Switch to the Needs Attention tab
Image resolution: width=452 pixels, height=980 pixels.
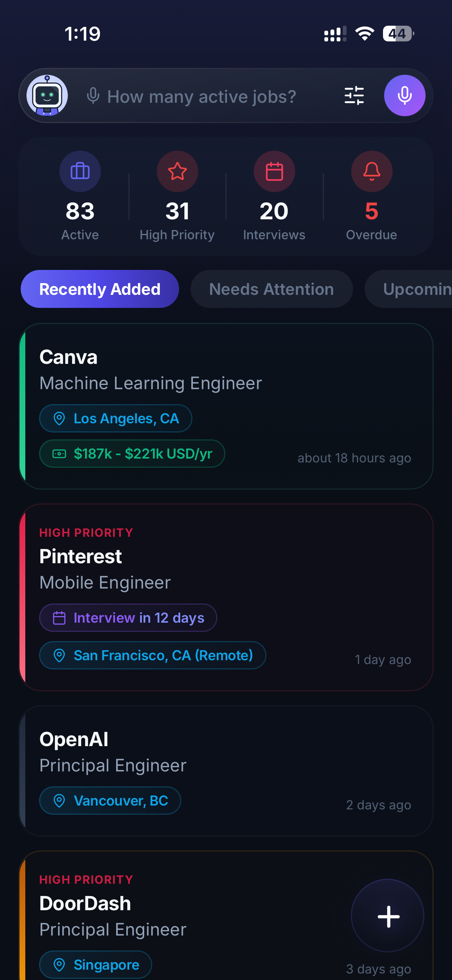coord(271,289)
